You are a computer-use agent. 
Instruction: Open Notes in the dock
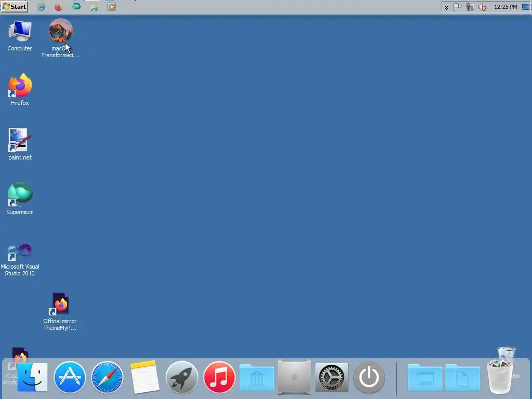(x=144, y=377)
